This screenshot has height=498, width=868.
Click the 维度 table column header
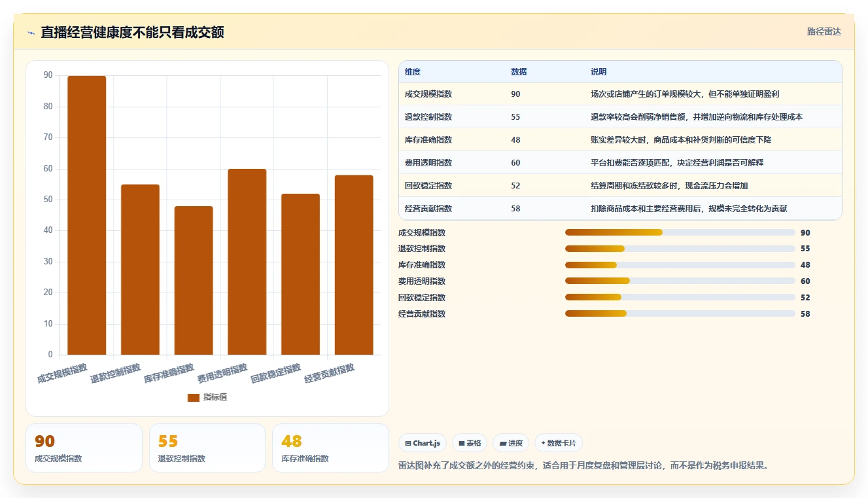click(413, 71)
